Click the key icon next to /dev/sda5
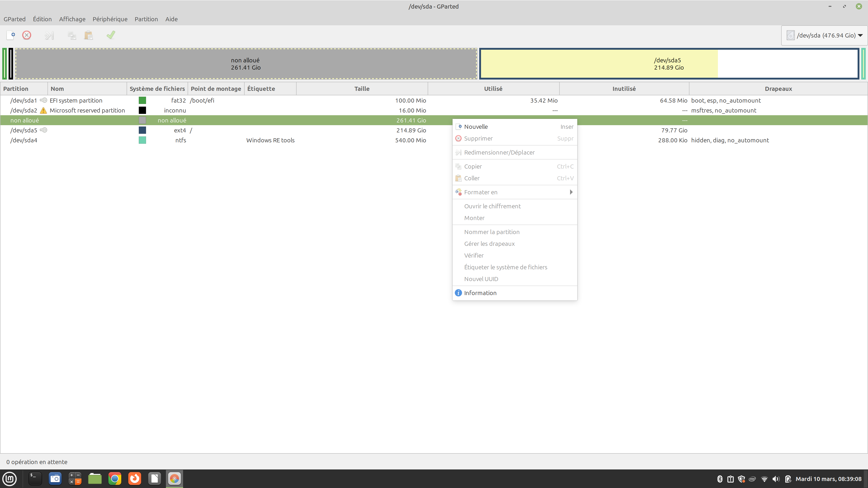 coord(43,130)
